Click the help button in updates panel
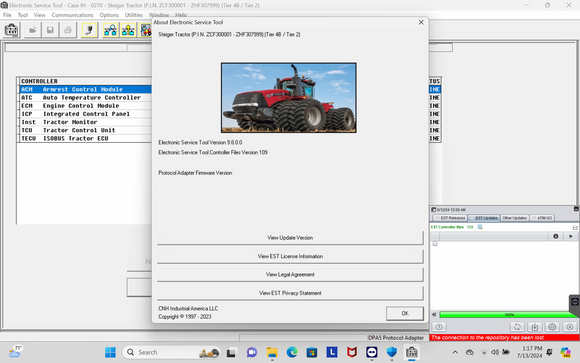Image resolution: width=580 pixels, height=363 pixels. pos(439,327)
